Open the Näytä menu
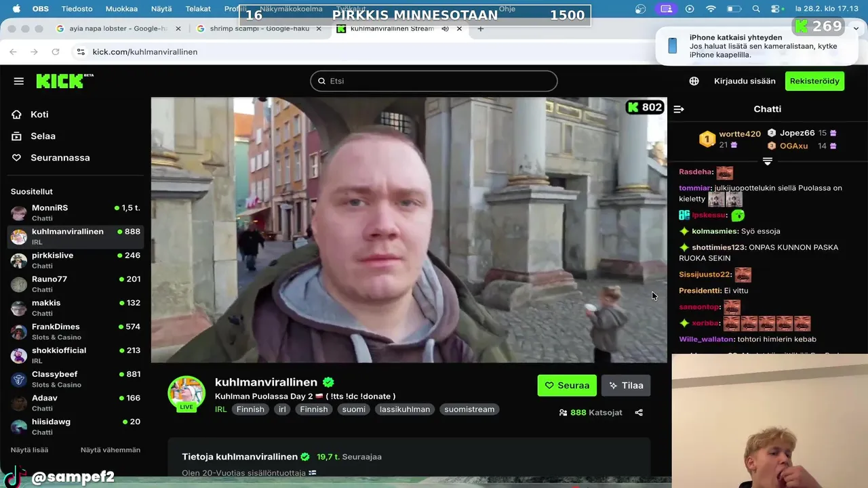Screen dimensions: 868x488 click(161, 9)
